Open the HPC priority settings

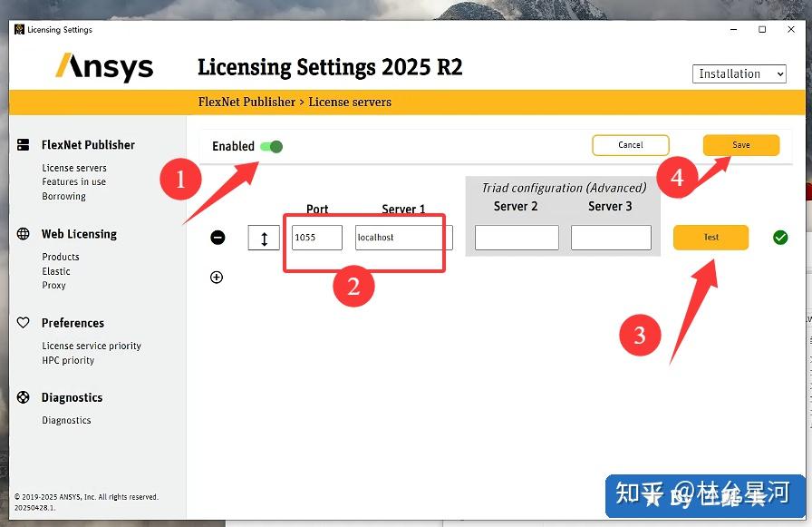pos(67,360)
